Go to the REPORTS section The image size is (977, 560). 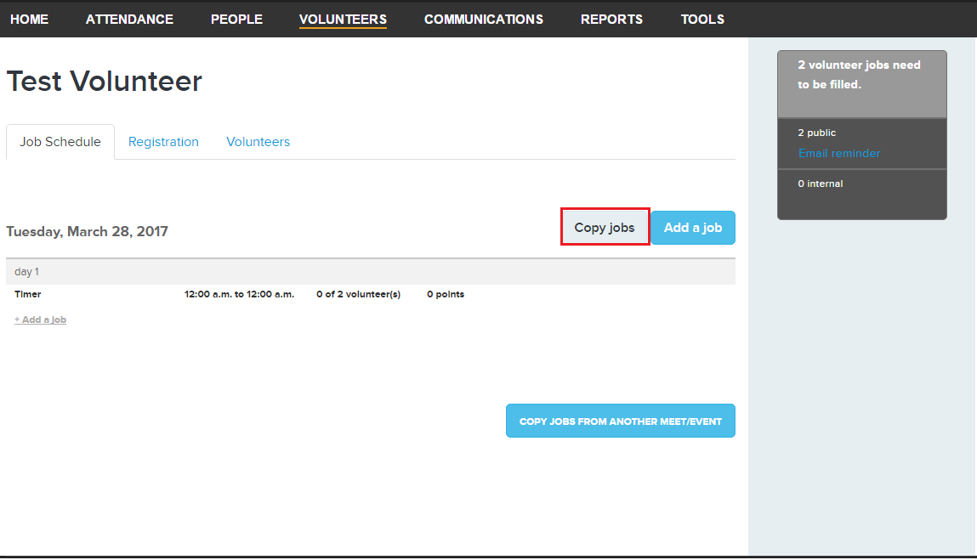(x=612, y=20)
